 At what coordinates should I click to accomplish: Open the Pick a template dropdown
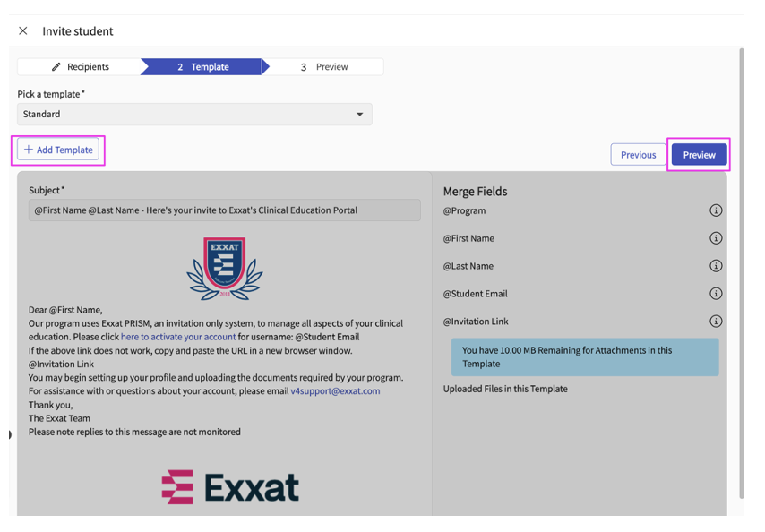click(x=194, y=115)
